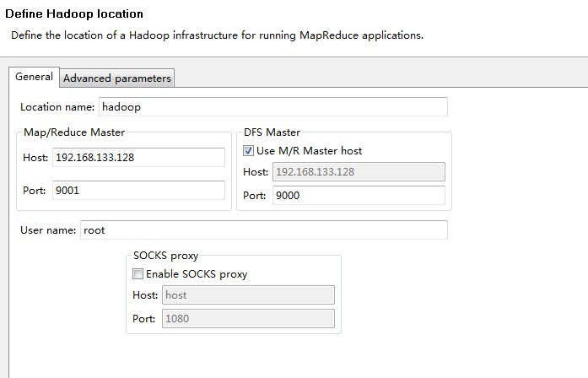
Task: Uncheck Use M/R Master host checkbox
Action: 248,151
